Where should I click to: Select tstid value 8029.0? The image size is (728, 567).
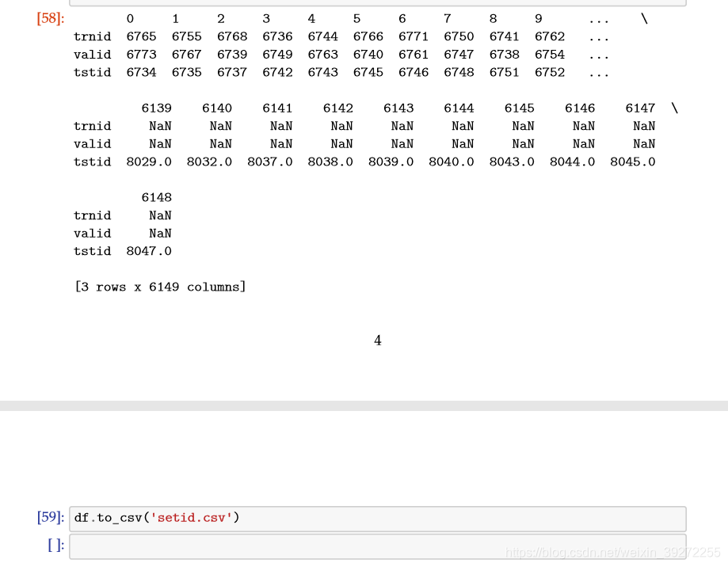click(149, 162)
